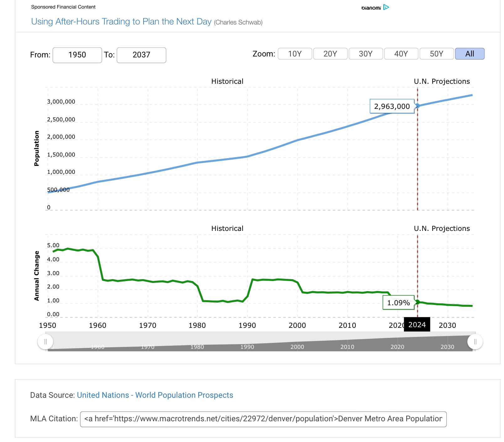Open the After-Hours Trading sponsored article

(x=121, y=21)
